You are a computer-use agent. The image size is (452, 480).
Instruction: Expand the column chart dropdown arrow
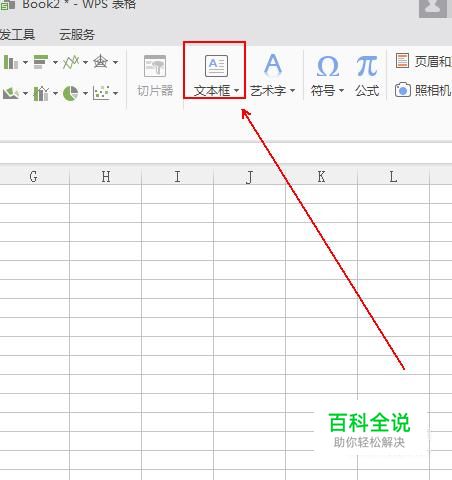pos(25,62)
